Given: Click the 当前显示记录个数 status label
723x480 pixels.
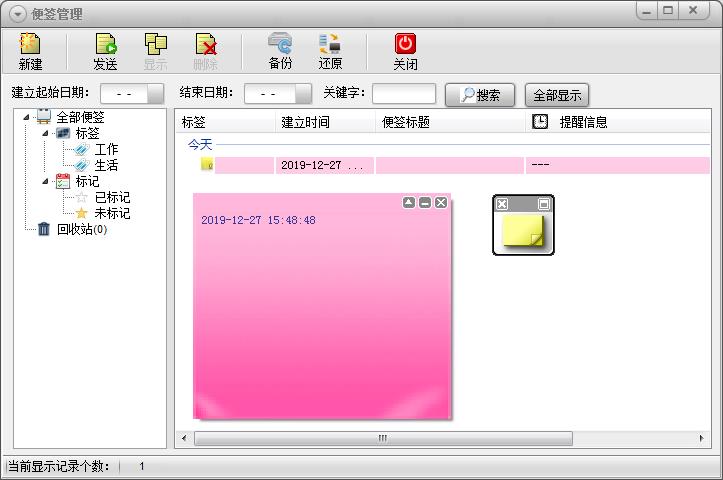Looking at the screenshot, I should (x=59, y=466).
